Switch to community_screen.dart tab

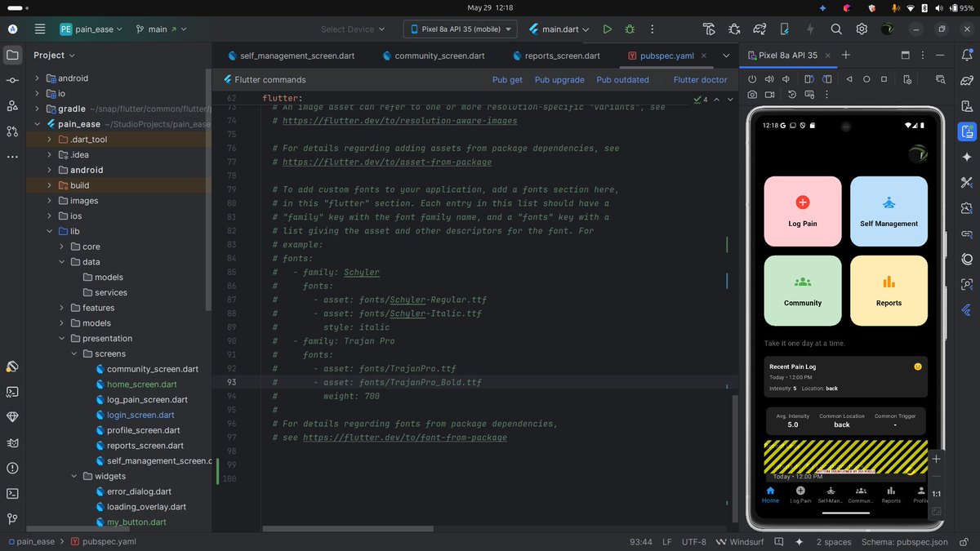pyautogui.click(x=432, y=56)
